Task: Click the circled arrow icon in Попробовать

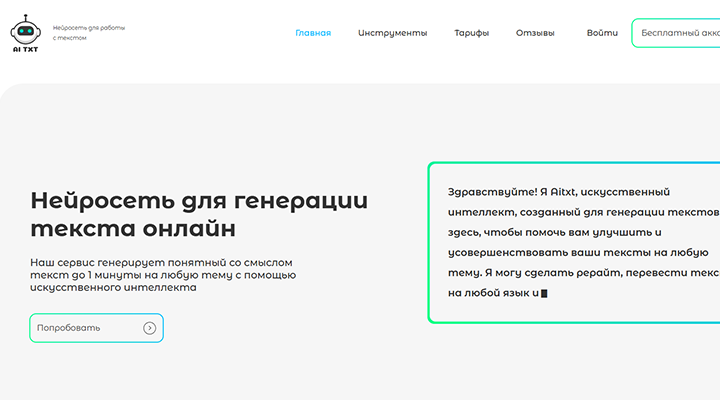Action: (149, 328)
